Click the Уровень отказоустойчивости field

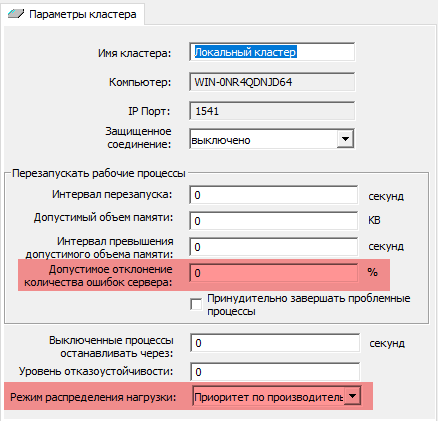coord(275,372)
